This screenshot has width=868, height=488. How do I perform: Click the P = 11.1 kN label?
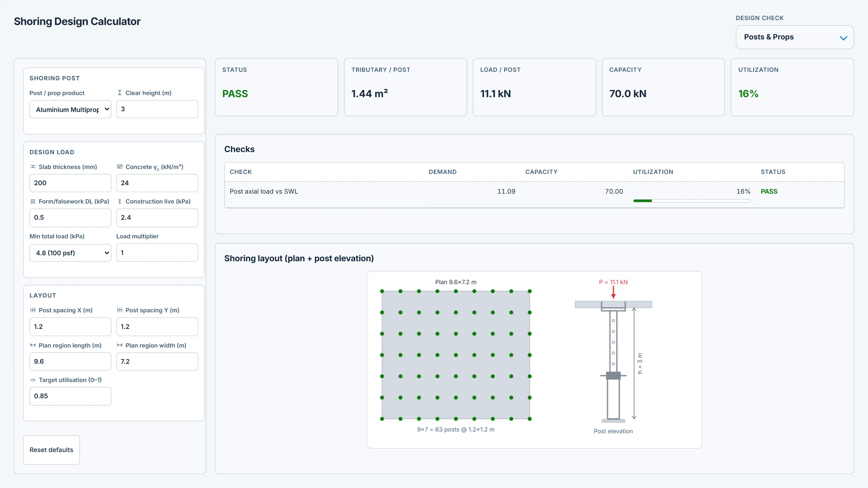pyautogui.click(x=613, y=282)
